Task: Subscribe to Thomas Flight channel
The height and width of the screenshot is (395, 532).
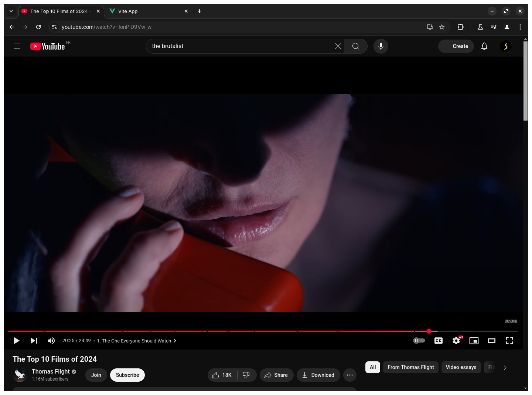Action: [x=127, y=375]
